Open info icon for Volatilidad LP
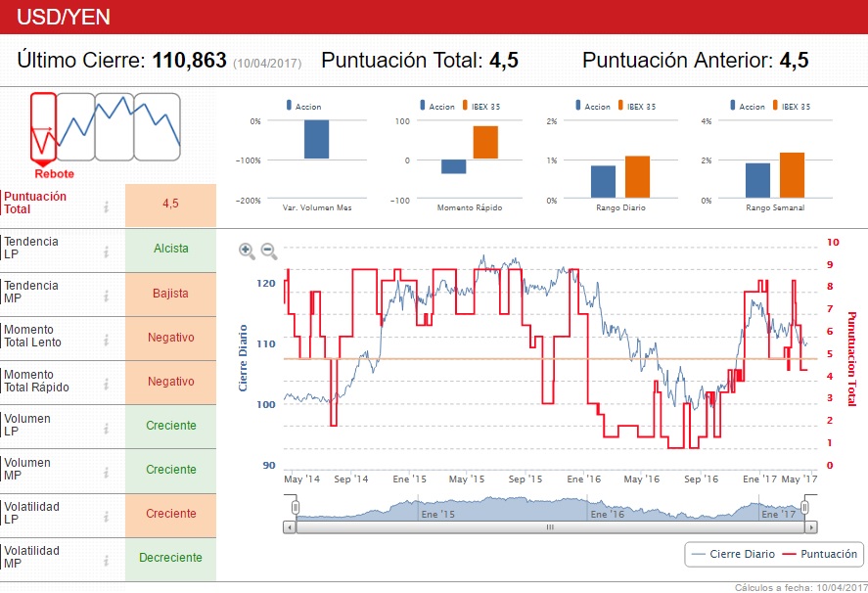 coord(106,517)
